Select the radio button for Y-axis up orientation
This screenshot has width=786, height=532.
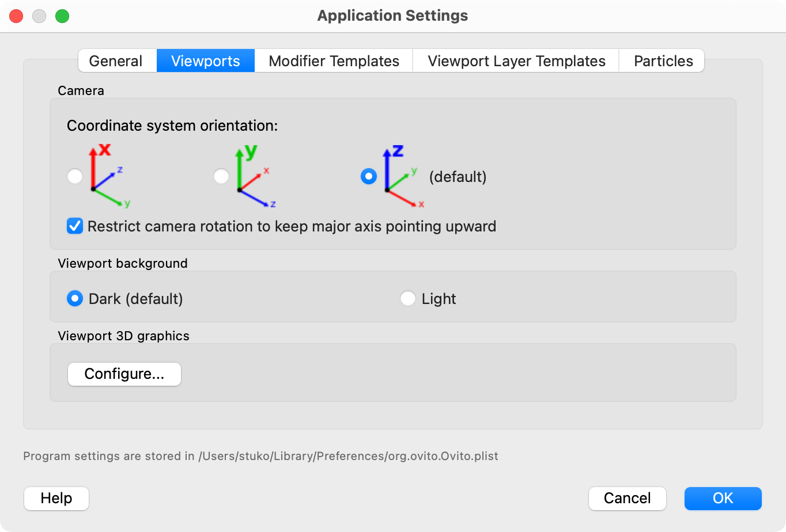[221, 177]
